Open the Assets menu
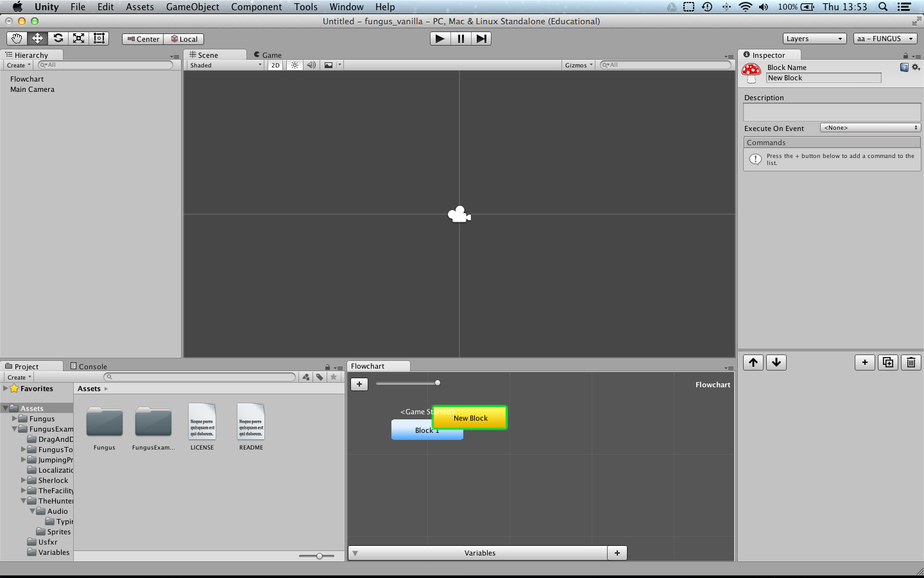The height and width of the screenshot is (578, 924). click(140, 7)
